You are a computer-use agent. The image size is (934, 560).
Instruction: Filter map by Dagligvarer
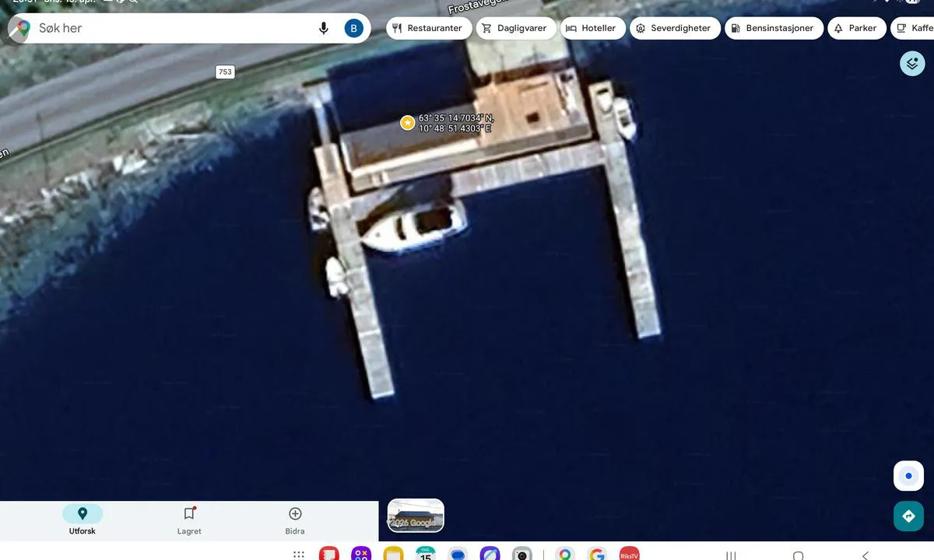coord(515,29)
